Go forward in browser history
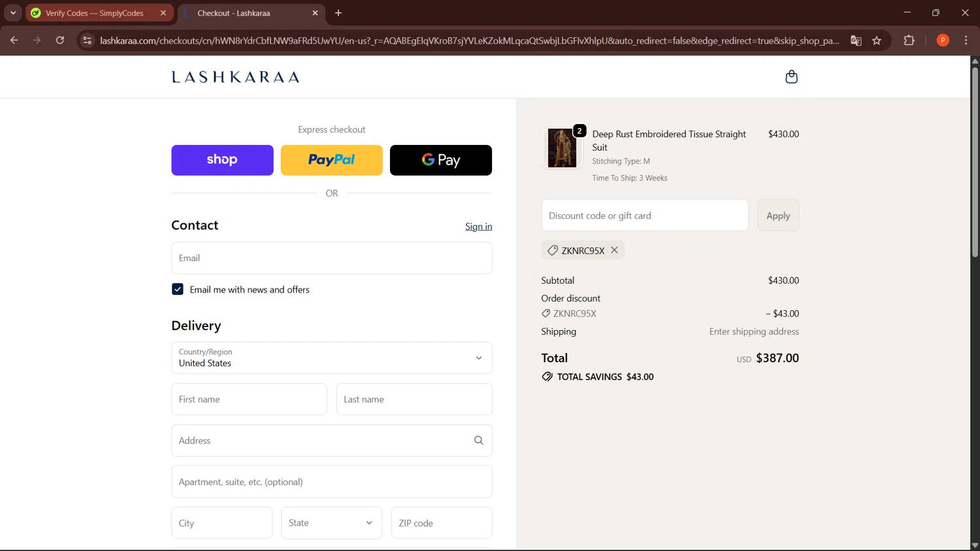 tap(37, 40)
